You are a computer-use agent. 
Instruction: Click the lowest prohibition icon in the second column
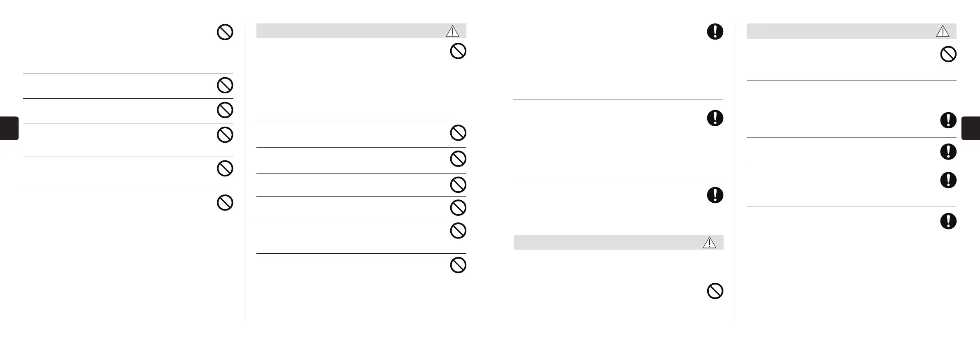(458, 265)
